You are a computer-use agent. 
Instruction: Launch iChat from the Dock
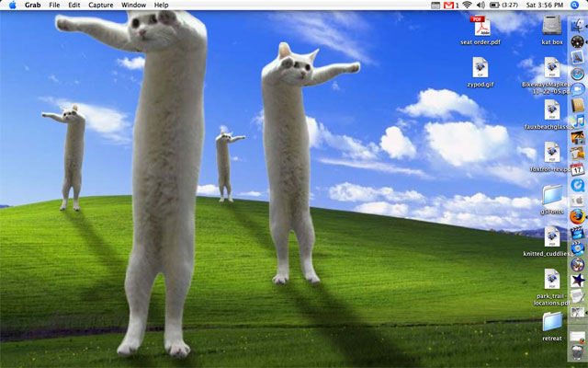coord(578,89)
